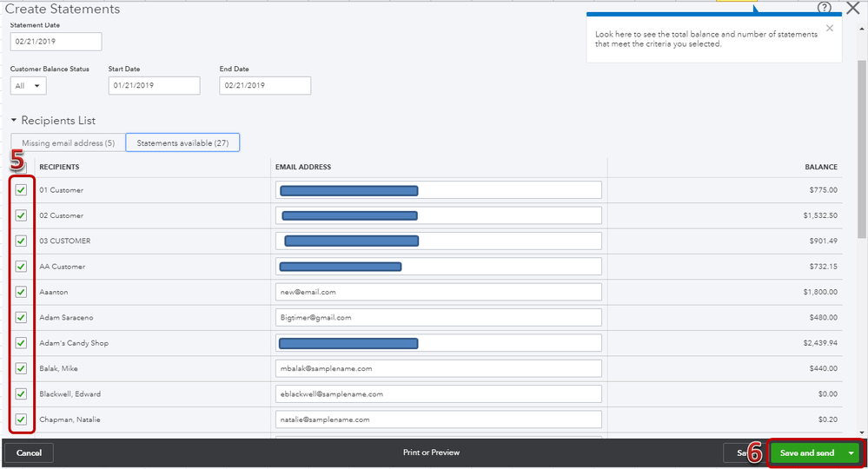Toggle the Aaanton recipient checkbox
The width and height of the screenshot is (868, 469).
coord(21,292)
